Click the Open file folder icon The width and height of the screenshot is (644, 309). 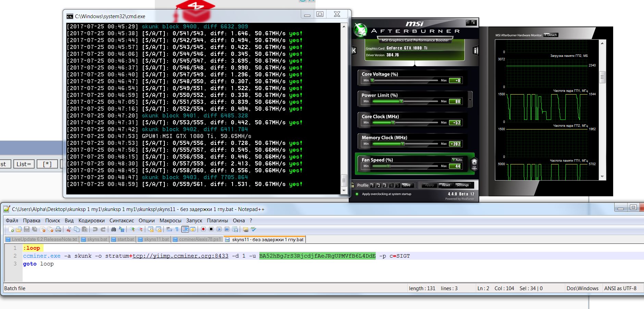(x=19, y=229)
